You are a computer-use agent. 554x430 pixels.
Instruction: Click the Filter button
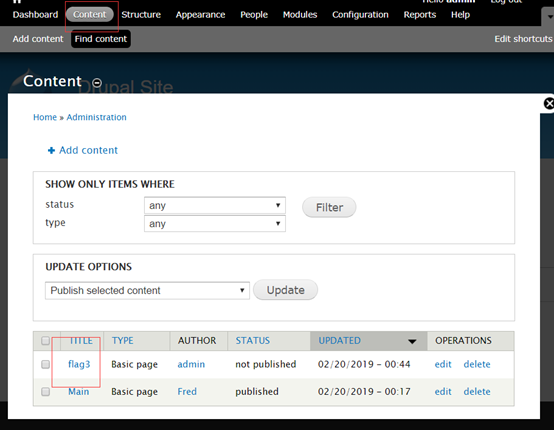coord(329,207)
